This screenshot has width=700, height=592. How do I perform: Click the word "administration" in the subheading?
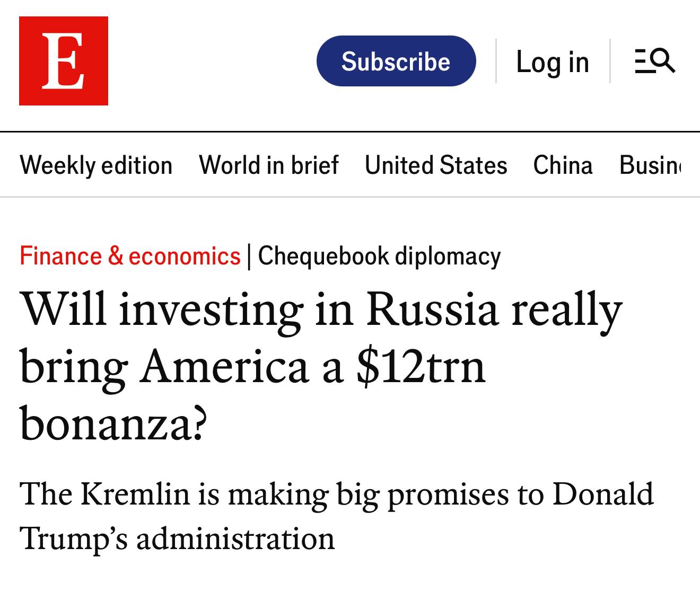235,538
